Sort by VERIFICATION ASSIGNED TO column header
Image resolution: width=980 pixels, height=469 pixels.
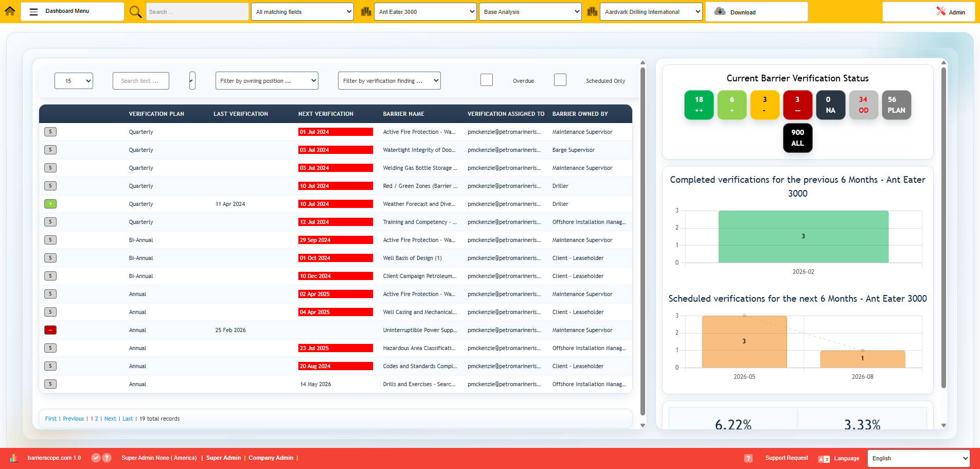click(x=506, y=114)
